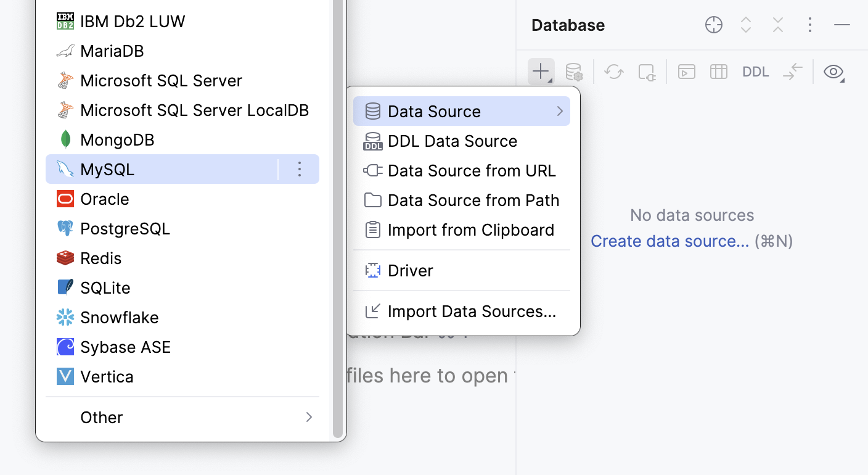Choose Import from Clipboard menu entry
The image size is (868, 475).
point(471,229)
